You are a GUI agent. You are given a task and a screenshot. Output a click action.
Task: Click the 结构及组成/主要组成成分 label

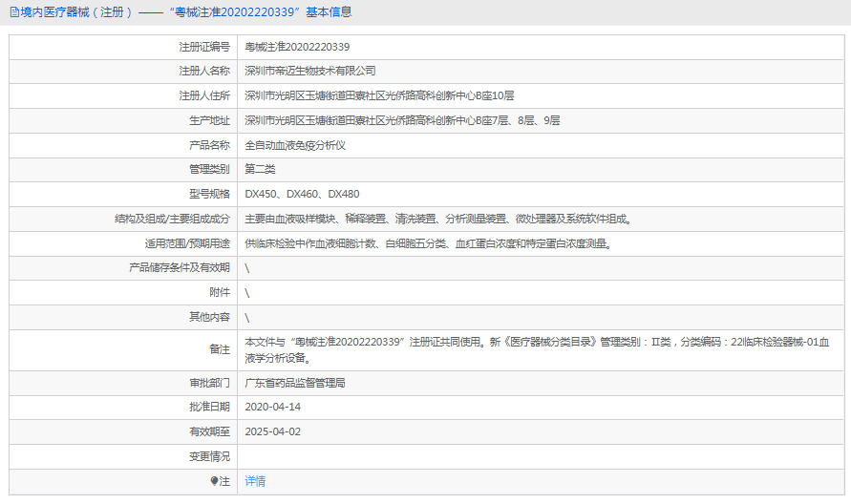(172, 220)
